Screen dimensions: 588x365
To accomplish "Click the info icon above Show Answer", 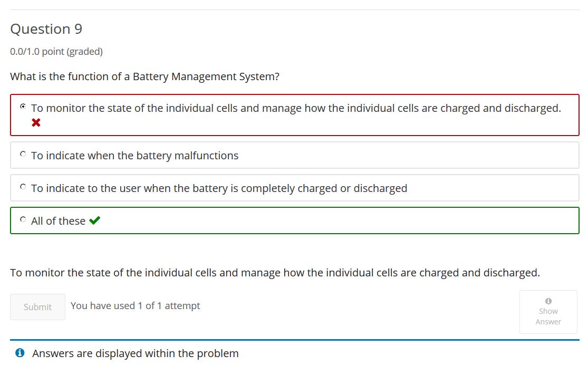I will click(x=548, y=301).
